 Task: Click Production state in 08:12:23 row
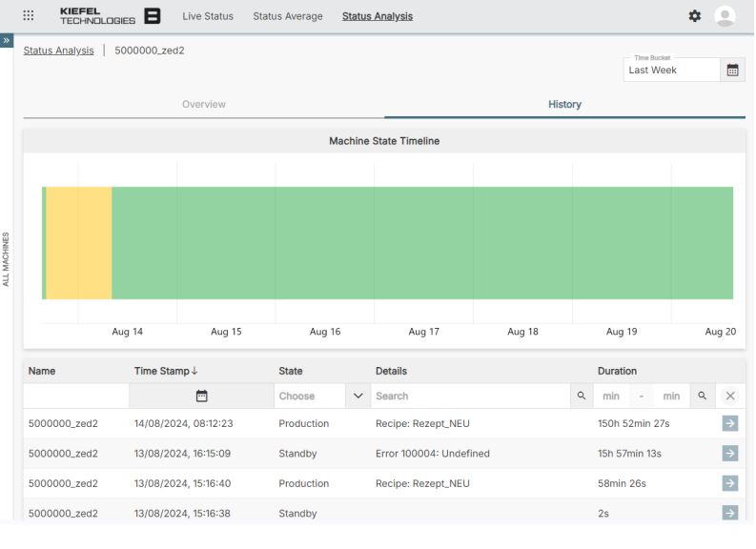tap(304, 423)
